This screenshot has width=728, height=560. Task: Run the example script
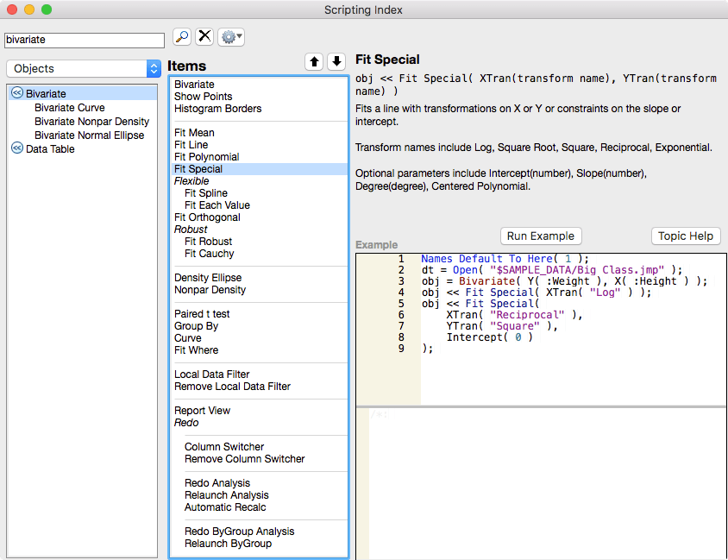(541, 236)
